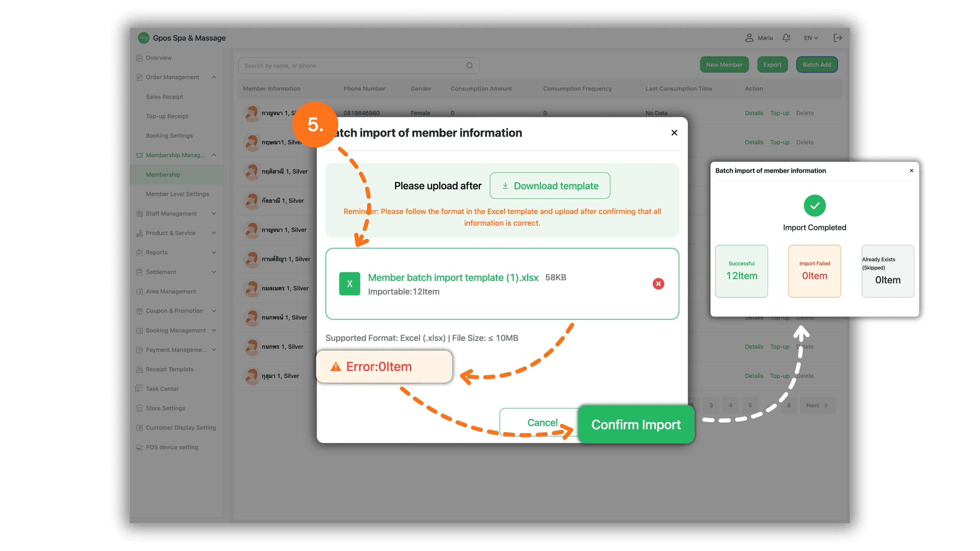
Task: Close the batch import dialog
Action: tap(674, 133)
